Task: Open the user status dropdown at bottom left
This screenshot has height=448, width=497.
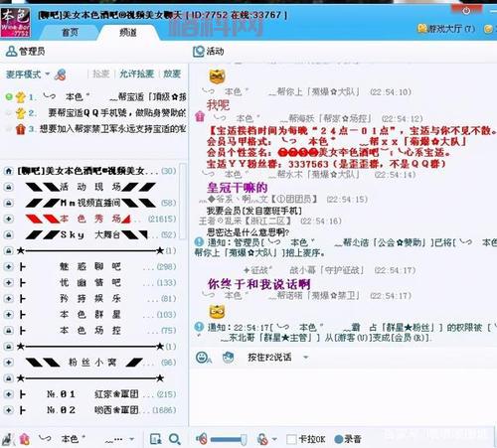Action: (132, 440)
